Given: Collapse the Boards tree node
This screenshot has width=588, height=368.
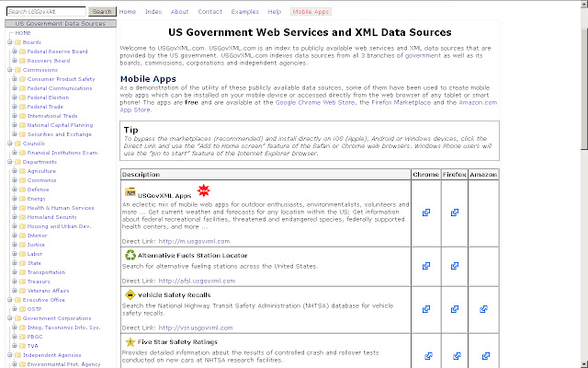Looking at the screenshot, I should point(10,42).
